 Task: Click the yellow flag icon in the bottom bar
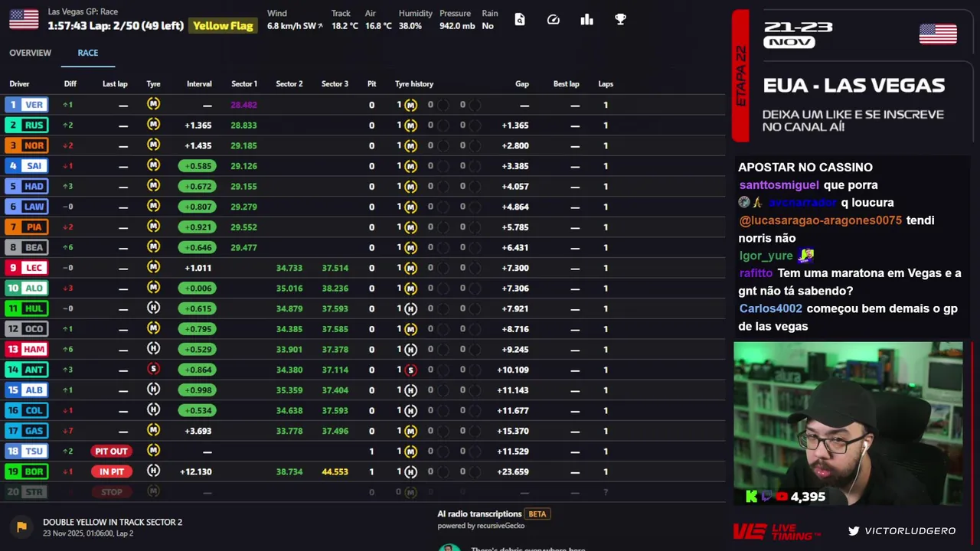click(21, 527)
